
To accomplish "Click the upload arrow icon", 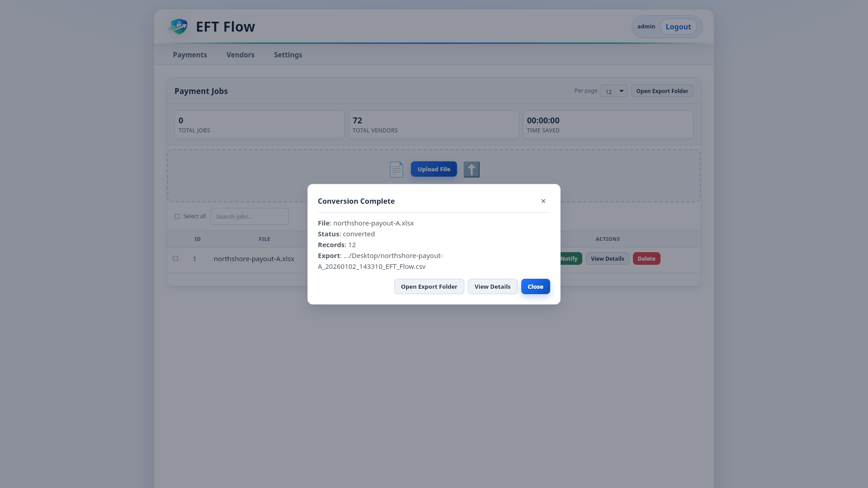I will [472, 169].
